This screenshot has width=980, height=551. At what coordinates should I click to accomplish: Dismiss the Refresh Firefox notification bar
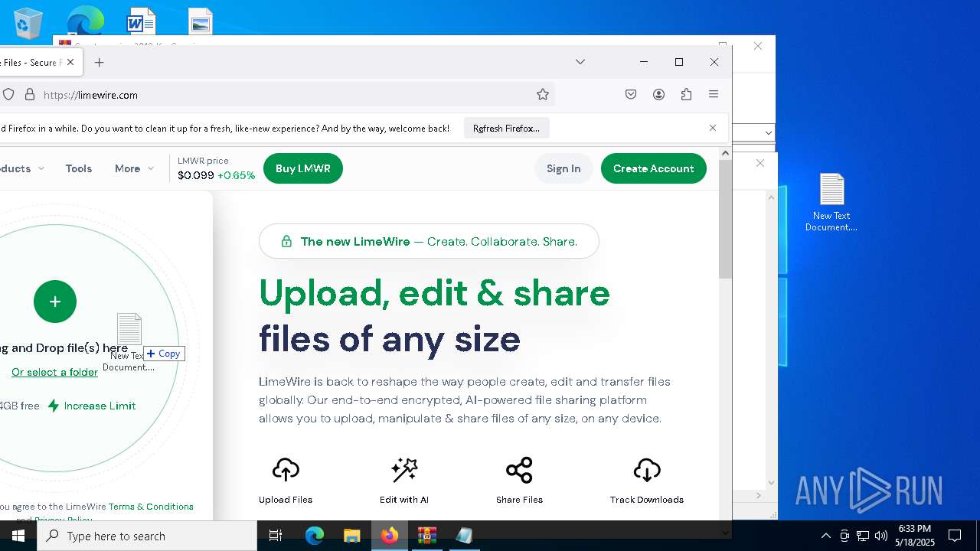click(x=713, y=128)
